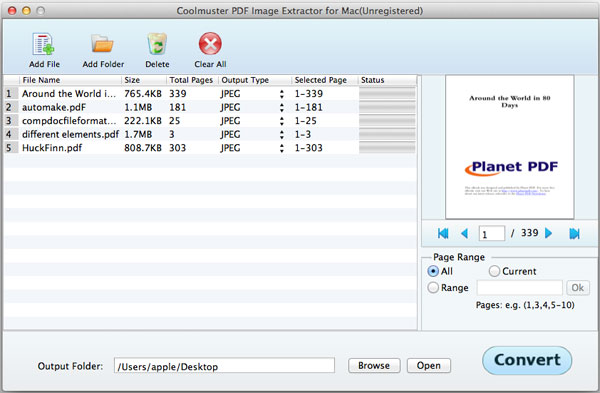
Task: Open output type dropdown for automake.pdf
Action: pos(282,108)
